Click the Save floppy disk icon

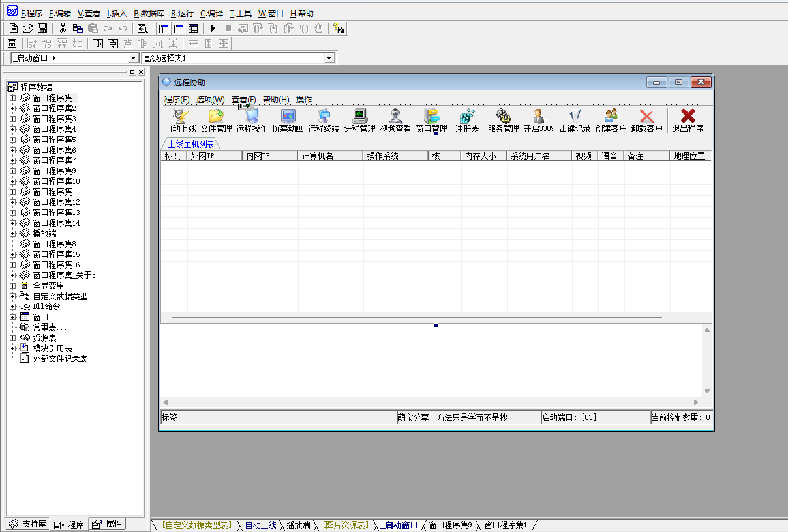click(x=42, y=28)
